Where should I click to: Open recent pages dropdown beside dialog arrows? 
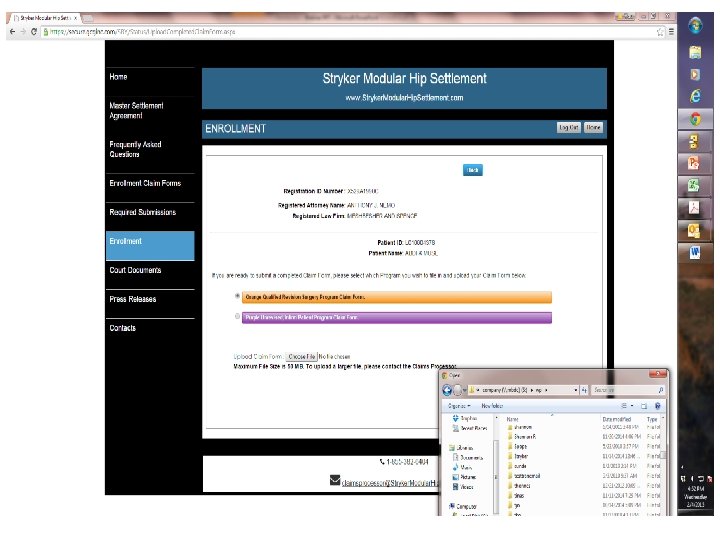pyautogui.click(x=465, y=390)
